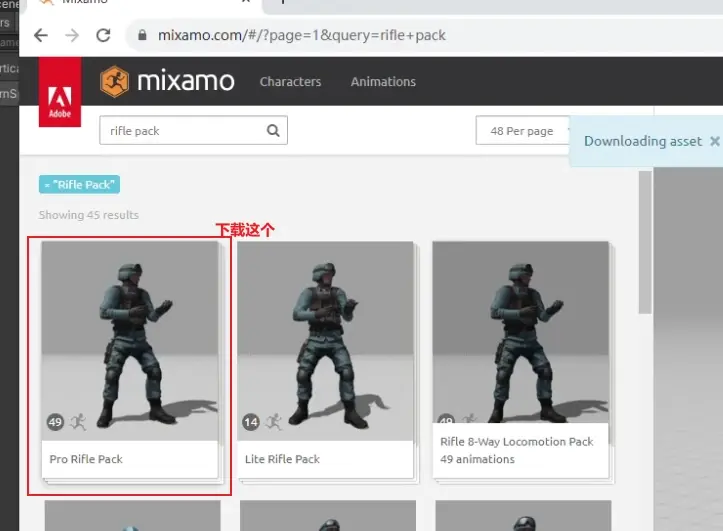Click the mixamo orange runner logo

click(114, 82)
